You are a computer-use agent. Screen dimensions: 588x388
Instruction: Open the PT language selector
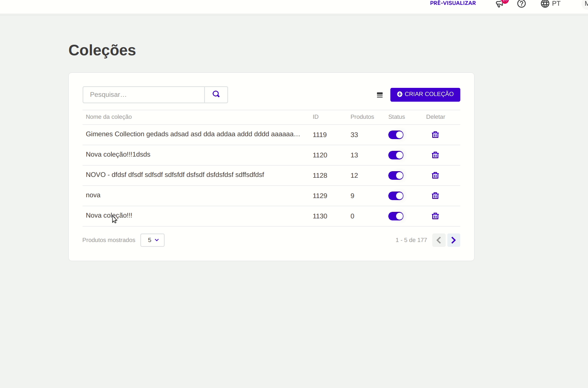[551, 4]
